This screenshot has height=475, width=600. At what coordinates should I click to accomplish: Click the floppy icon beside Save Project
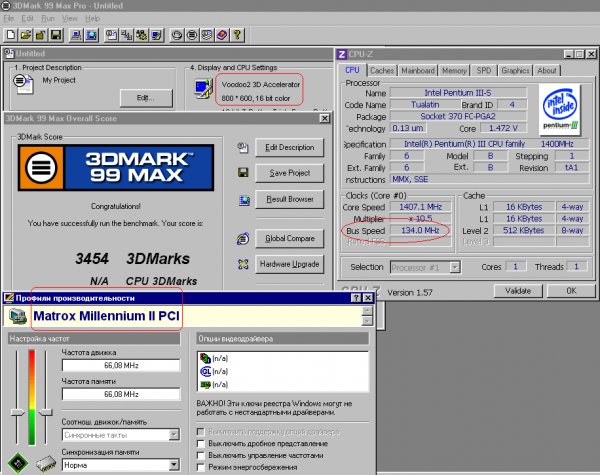tap(243, 173)
